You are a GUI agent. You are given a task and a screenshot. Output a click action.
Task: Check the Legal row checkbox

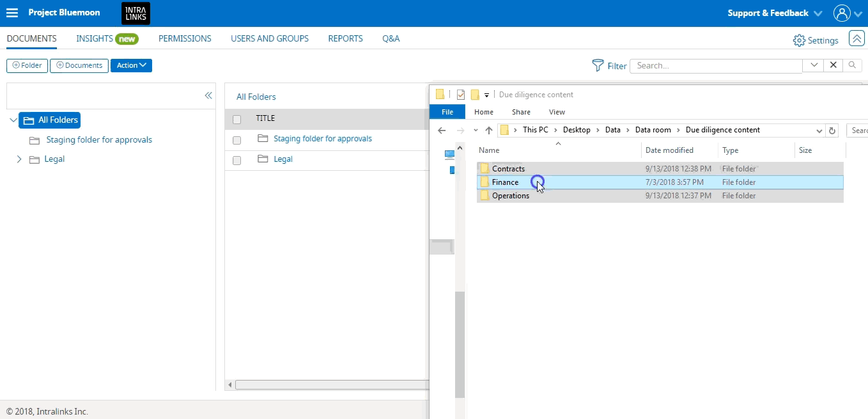(237, 161)
